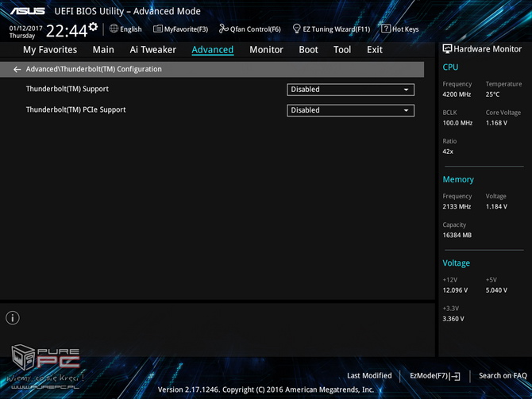The width and height of the screenshot is (532, 399).
Task: Click the 42x ratio value
Action: point(448,152)
